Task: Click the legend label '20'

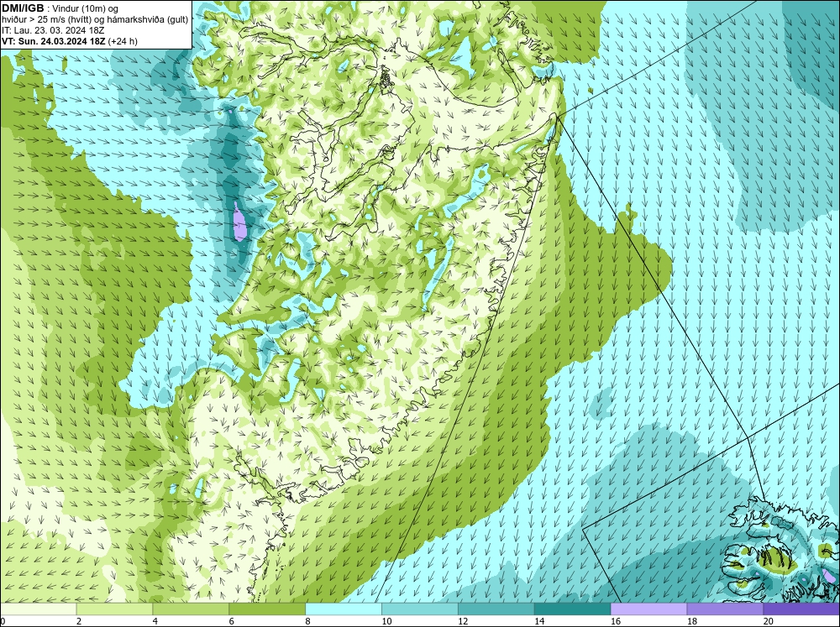Action: 769,621
